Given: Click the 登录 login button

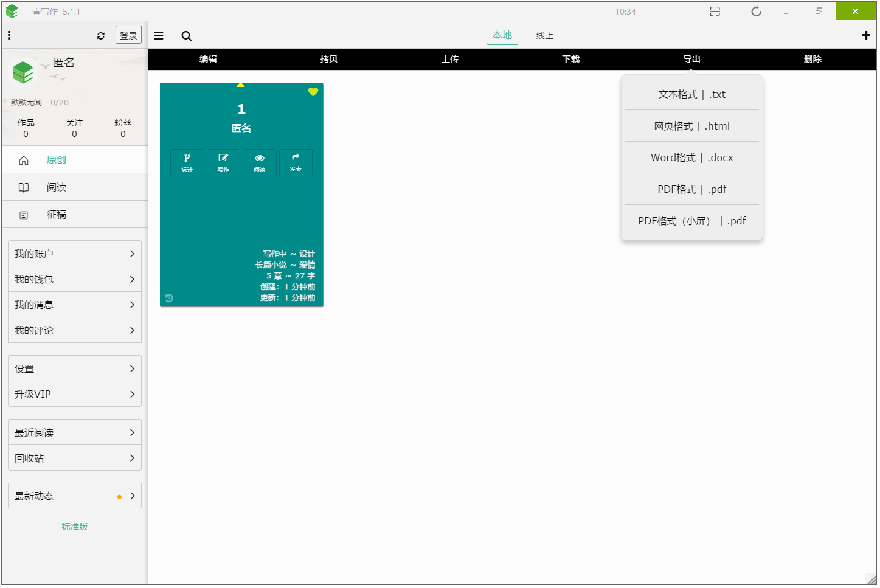Looking at the screenshot, I should click(x=128, y=35).
